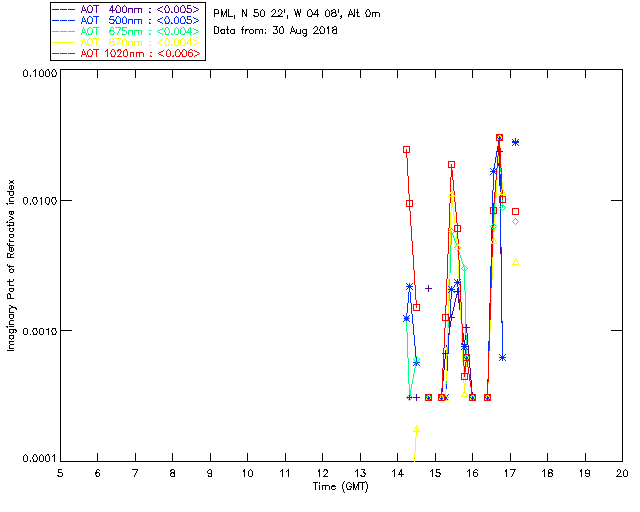Click the AOT 1020nm red legend entry
The height and width of the screenshot is (512, 640).
tap(128, 53)
